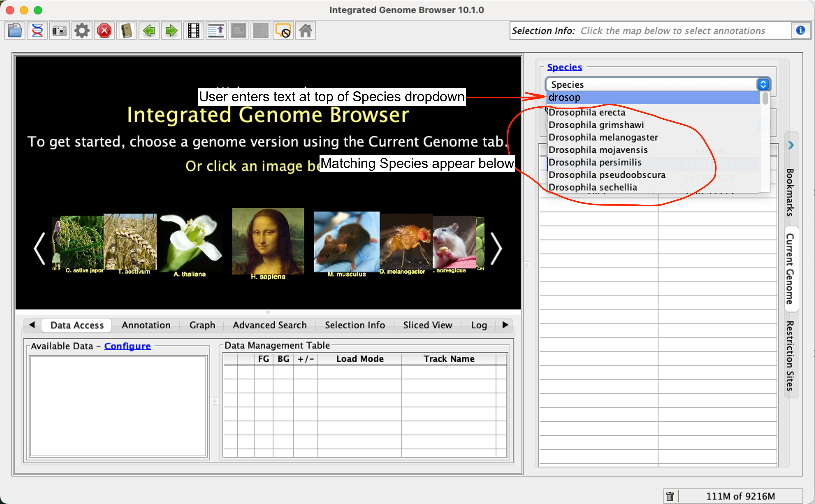Click the open file folder icon

(x=15, y=31)
